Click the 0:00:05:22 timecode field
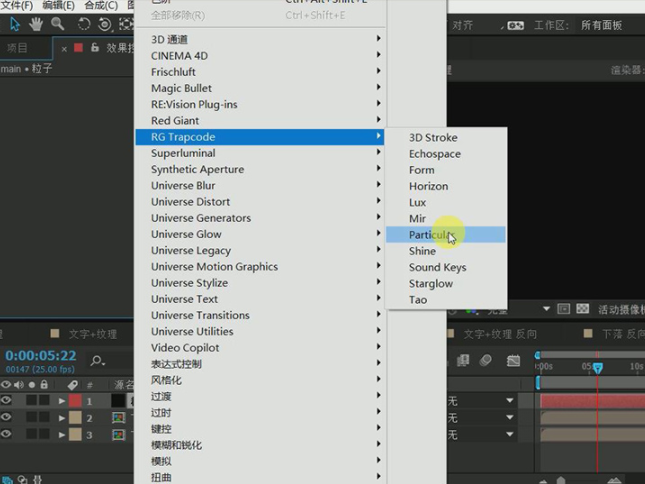Screen dimensions: 645x484 41,355
